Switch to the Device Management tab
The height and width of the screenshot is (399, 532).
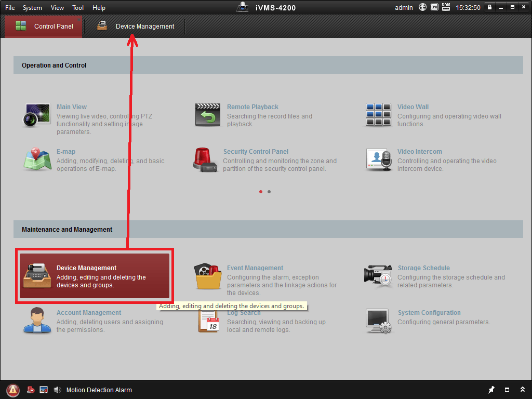135,26
